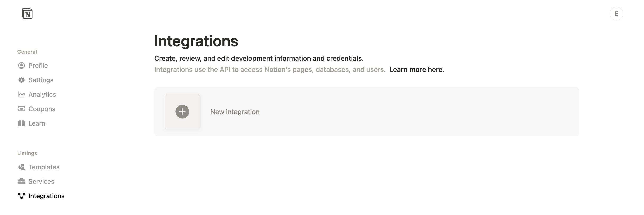This screenshot has height=215, width=644.
Task: Open the E user avatar menu
Action: (616, 14)
